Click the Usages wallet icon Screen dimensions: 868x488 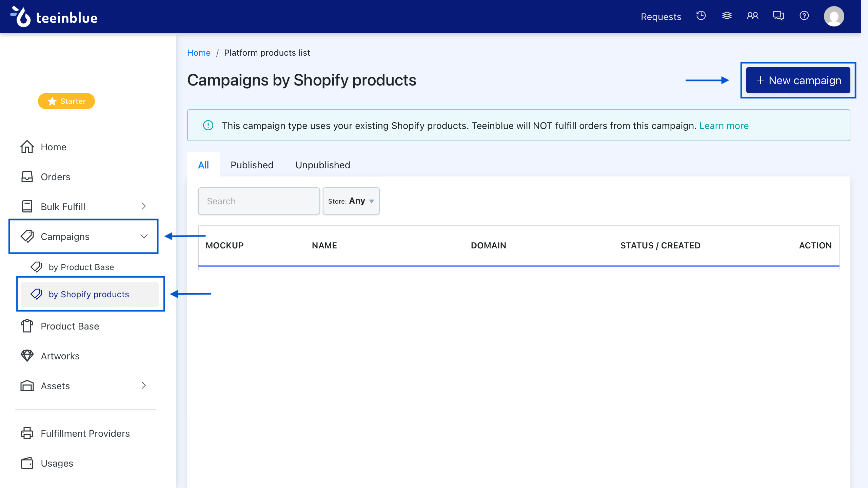27,463
